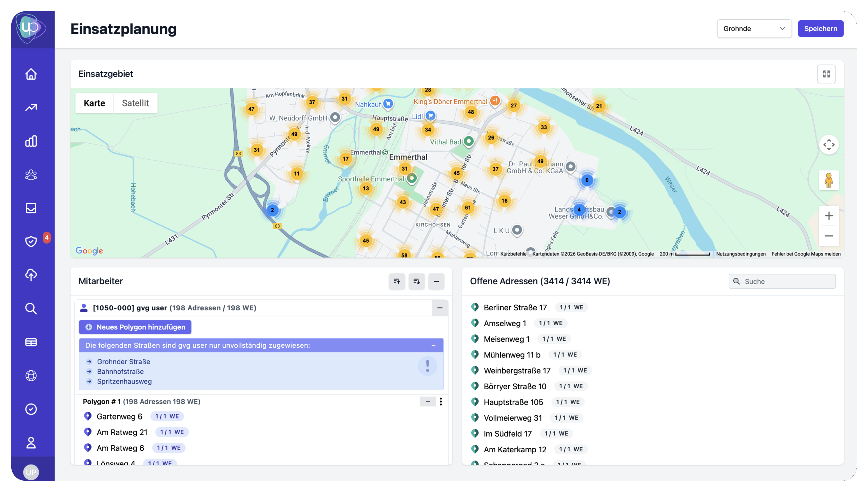Zoom in on the map
868x492 pixels.
point(828,216)
